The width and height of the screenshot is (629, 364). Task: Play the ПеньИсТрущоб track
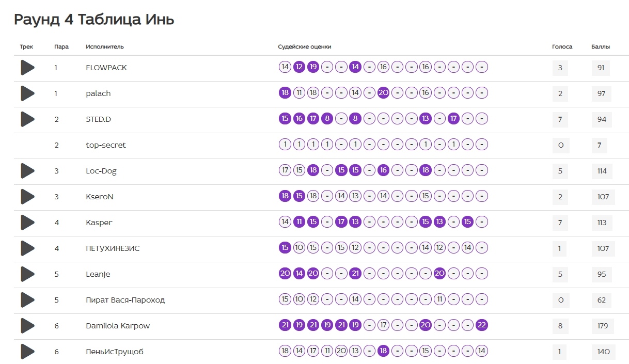click(27, 352)
